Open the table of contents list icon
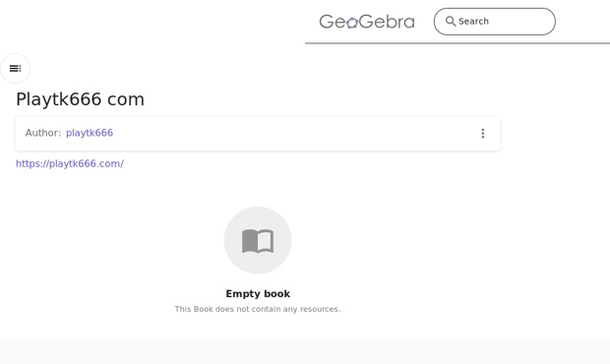Image resolution: width=610 pixels, height=364 pixels. click(15, 69)
